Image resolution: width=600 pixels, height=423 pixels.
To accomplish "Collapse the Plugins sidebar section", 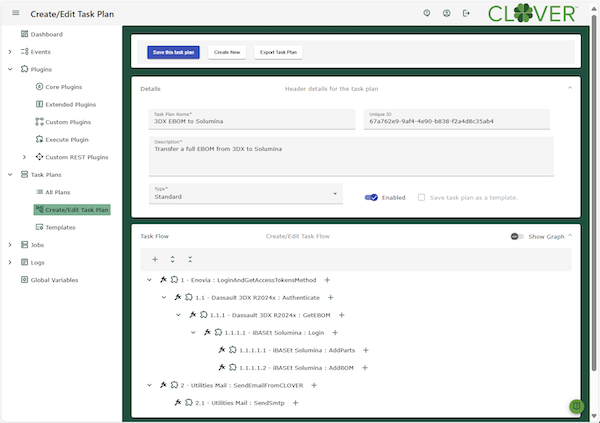I will tap(10, 69).
